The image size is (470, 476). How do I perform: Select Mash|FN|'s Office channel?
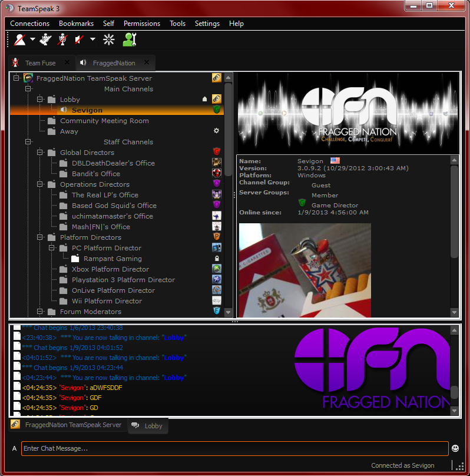pos(101,227)
